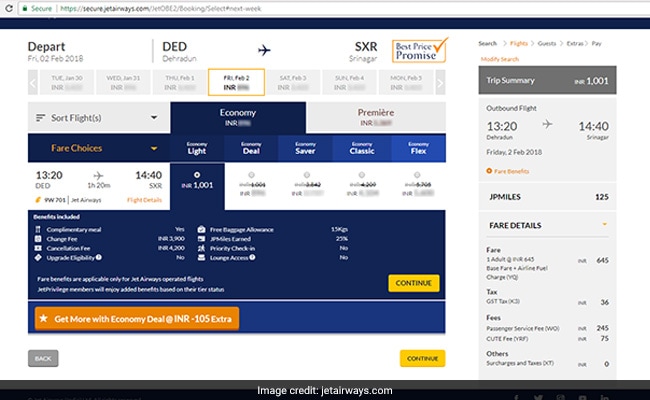Click the Change Fee icon
This screenshot has width=650, height=400.
(x=38, y=239)
